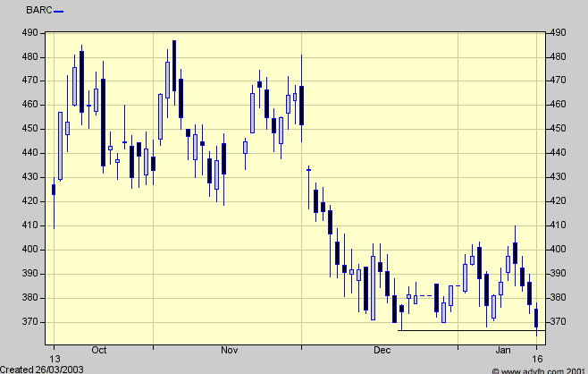
Task: Click the horizontal support line near 366
Action: tap(471, 331)
